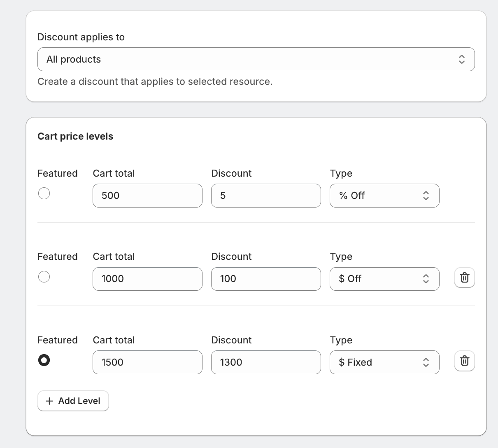Click the discount field showing 5
Screen dimensions: 498x448
click(266, 196)
